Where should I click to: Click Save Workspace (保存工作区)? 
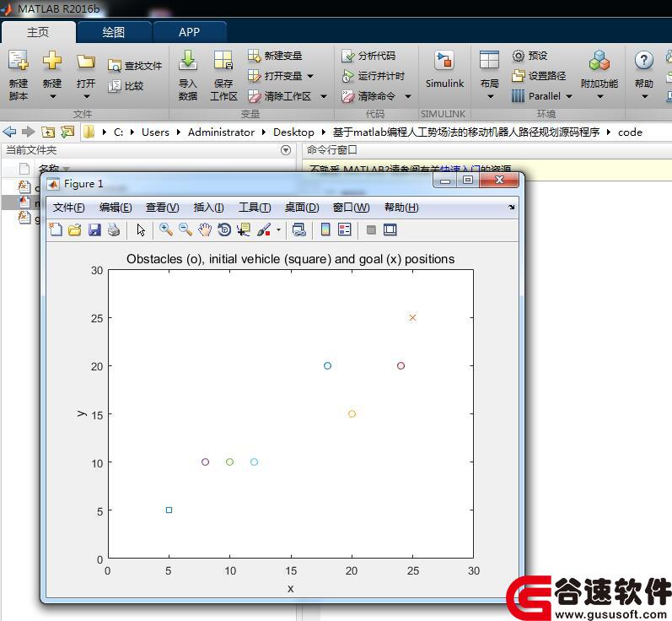(x=223, y=75)
